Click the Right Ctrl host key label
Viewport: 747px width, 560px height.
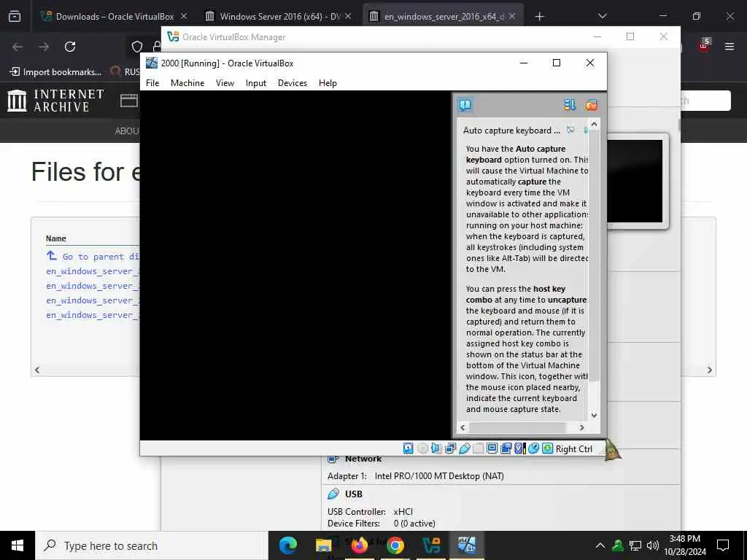pos(573,448)
